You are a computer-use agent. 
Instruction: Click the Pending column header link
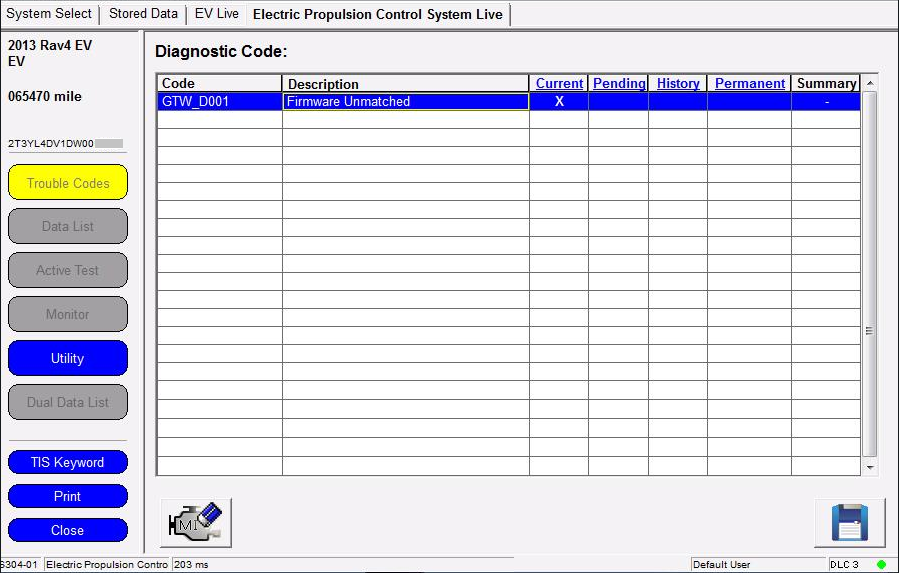coord(619,84)
